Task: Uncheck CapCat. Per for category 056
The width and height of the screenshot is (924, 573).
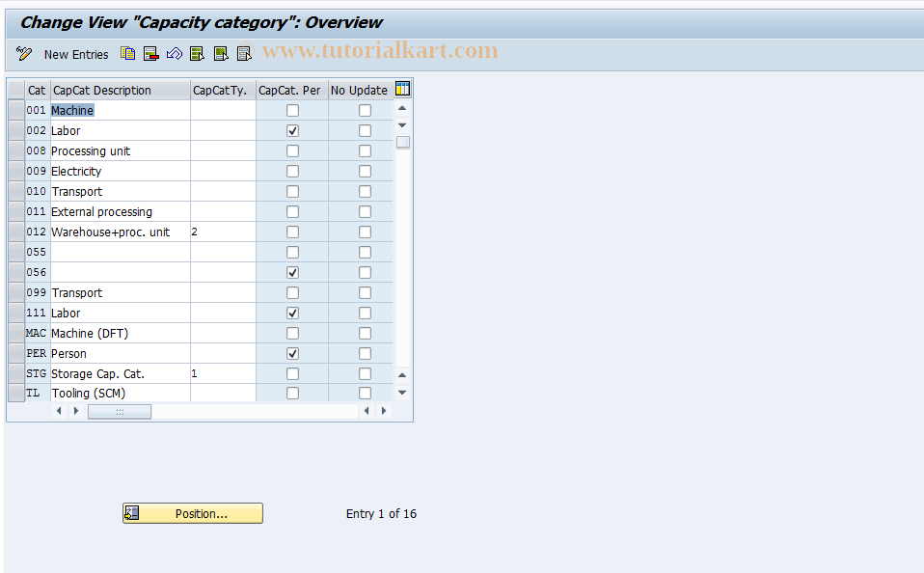Action: click(x=292, y=272)
